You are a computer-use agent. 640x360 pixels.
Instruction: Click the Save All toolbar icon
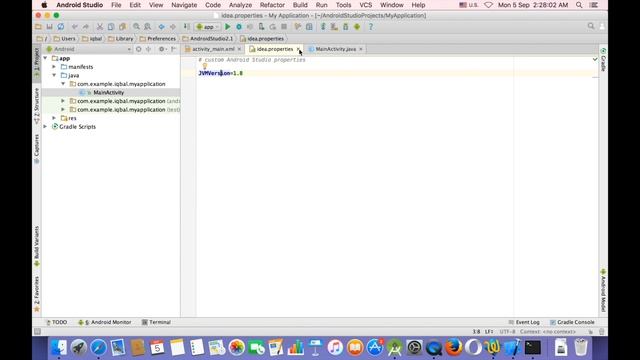[49, 27]
